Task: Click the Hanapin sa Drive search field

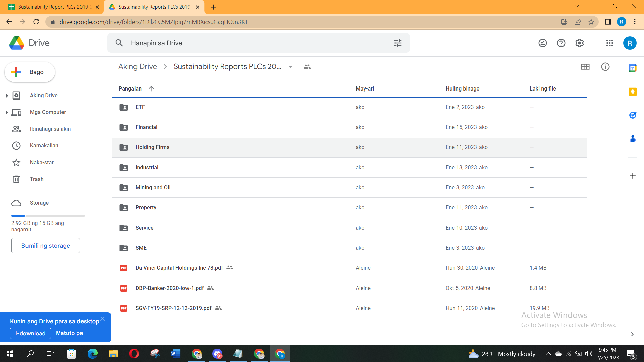Action: (x=258, y=43)
